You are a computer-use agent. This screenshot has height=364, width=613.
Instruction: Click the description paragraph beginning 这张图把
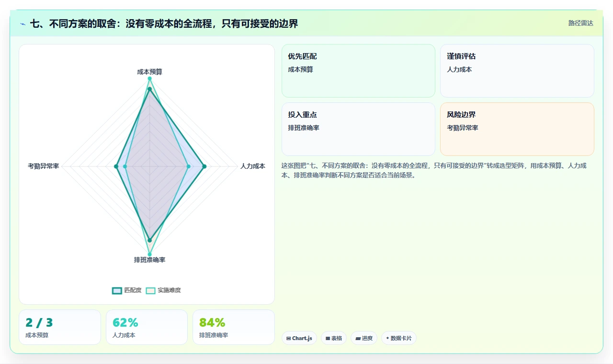[434, 170]
